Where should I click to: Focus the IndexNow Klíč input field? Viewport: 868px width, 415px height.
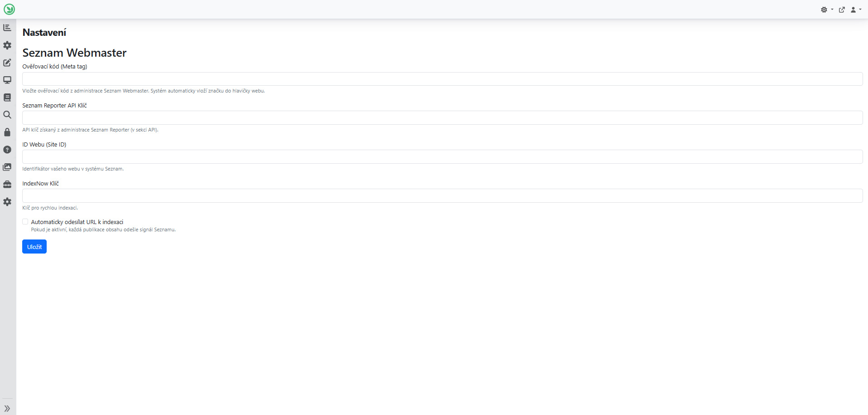pyautogui.click(x=442, y=196)
